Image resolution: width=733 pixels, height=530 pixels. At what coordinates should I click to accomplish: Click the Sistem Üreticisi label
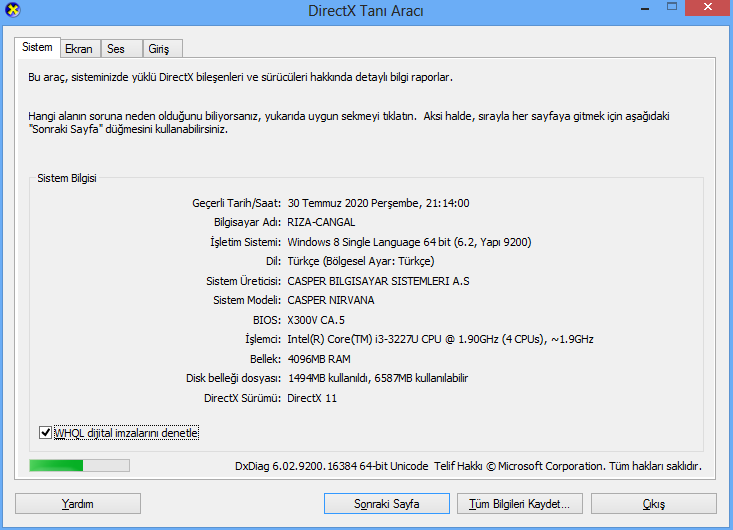point(244,281)
